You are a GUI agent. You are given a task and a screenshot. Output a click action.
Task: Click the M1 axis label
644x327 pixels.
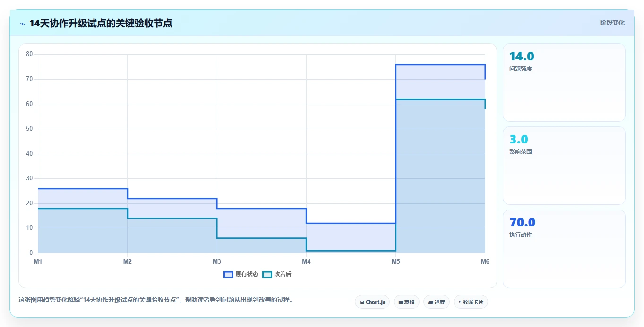38,261
